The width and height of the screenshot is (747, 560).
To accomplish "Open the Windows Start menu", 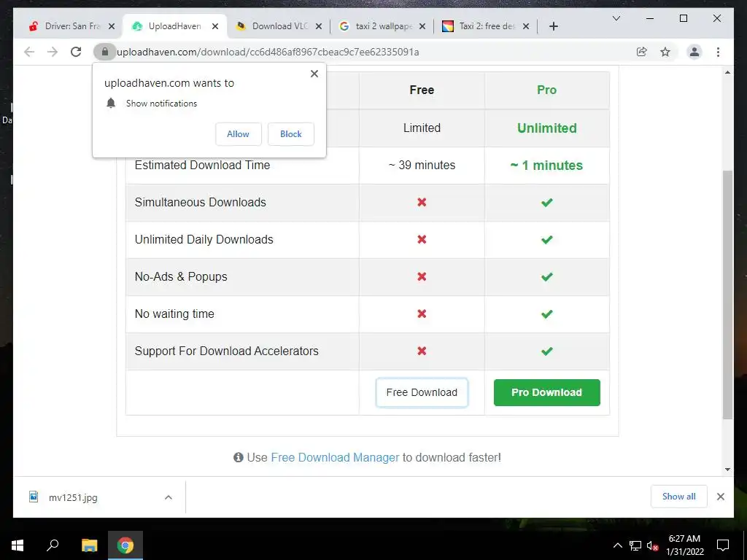I will [18, 545].
